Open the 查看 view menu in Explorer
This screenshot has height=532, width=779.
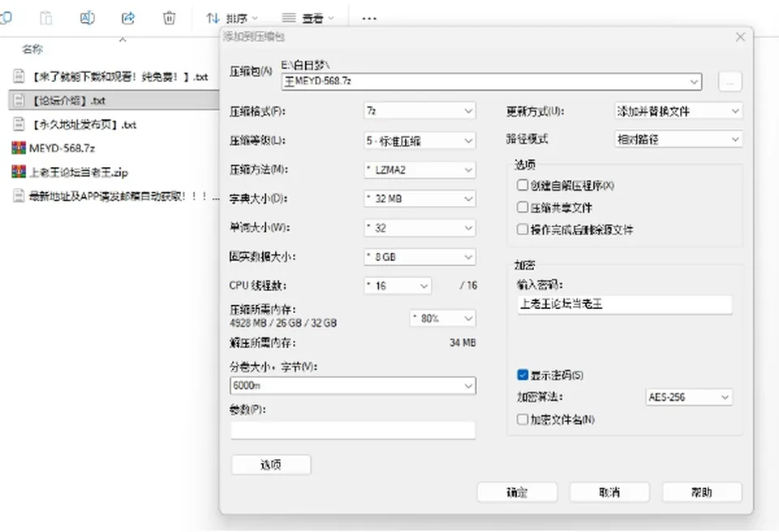308,19
